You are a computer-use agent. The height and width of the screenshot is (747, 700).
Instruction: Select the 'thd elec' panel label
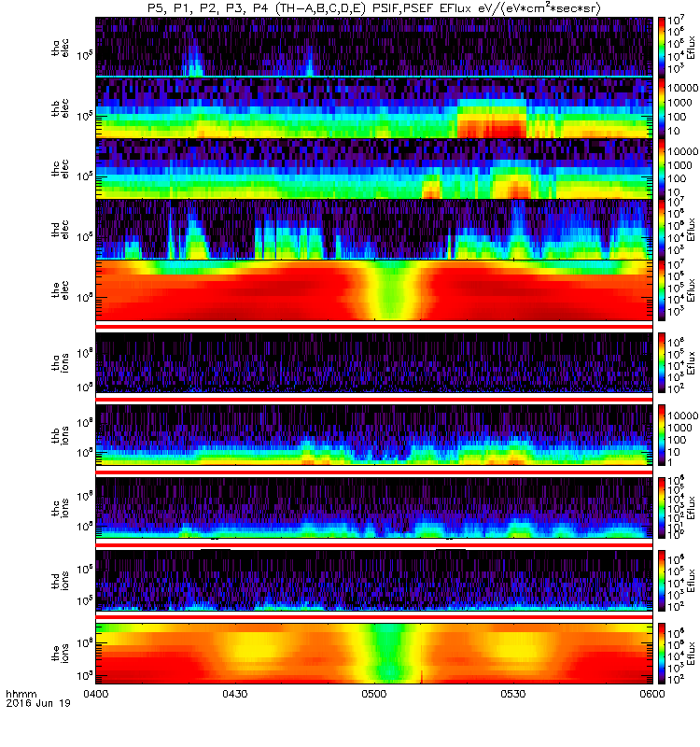pyautogui.click(x=60, y=229)
